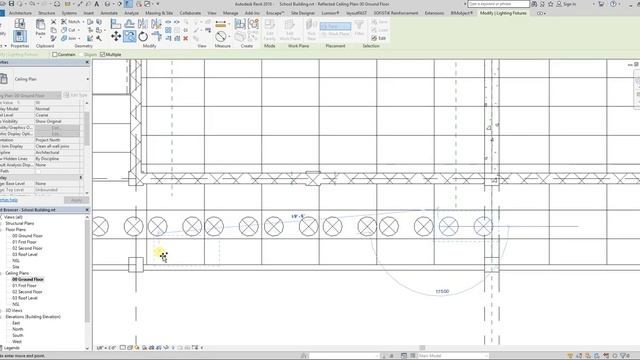This screenshot has height=360, width=640.
Task: Open the North elevation view
Action: [18, 329]
